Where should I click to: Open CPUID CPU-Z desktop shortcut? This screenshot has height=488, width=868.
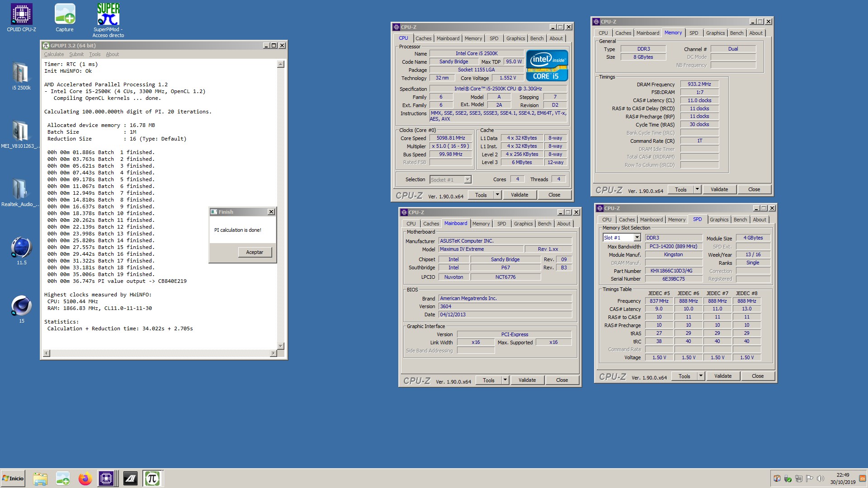point(21,18)
